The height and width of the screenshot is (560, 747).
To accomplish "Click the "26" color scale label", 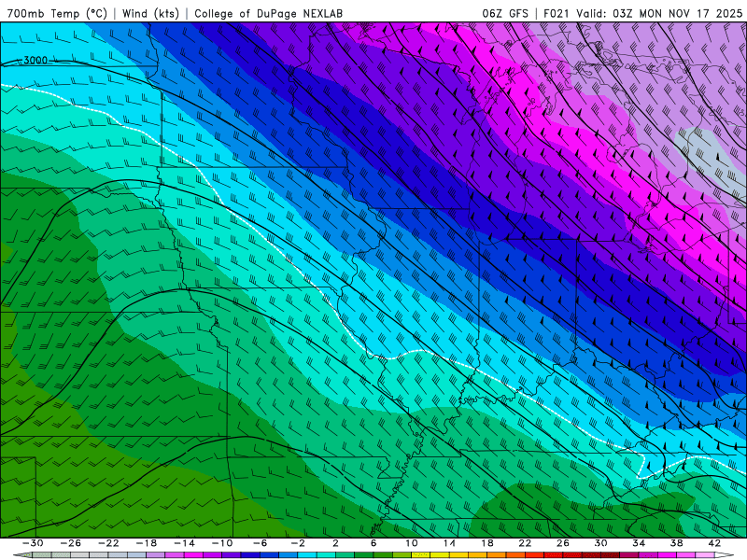I will click(x=563, y=543).
